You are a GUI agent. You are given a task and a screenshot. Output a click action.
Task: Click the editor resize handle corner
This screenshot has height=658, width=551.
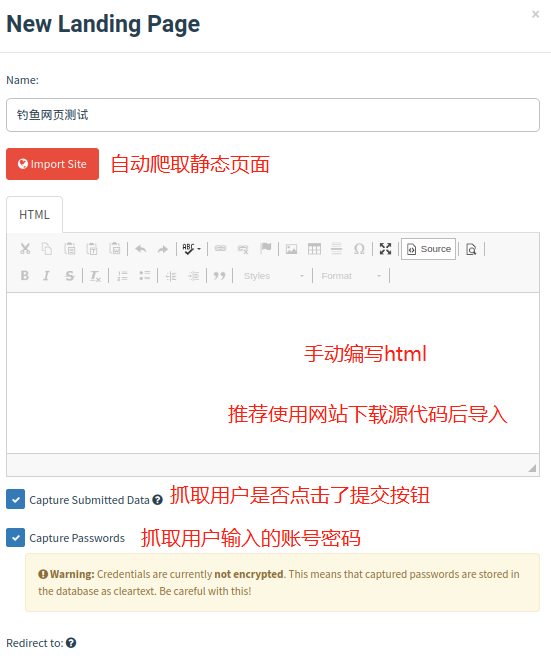pos(532,468)
